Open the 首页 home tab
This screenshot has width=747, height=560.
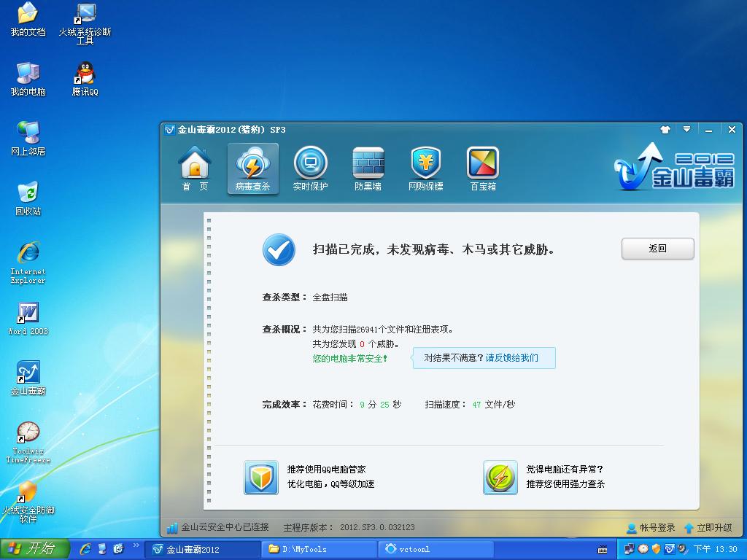click(195, 169)
